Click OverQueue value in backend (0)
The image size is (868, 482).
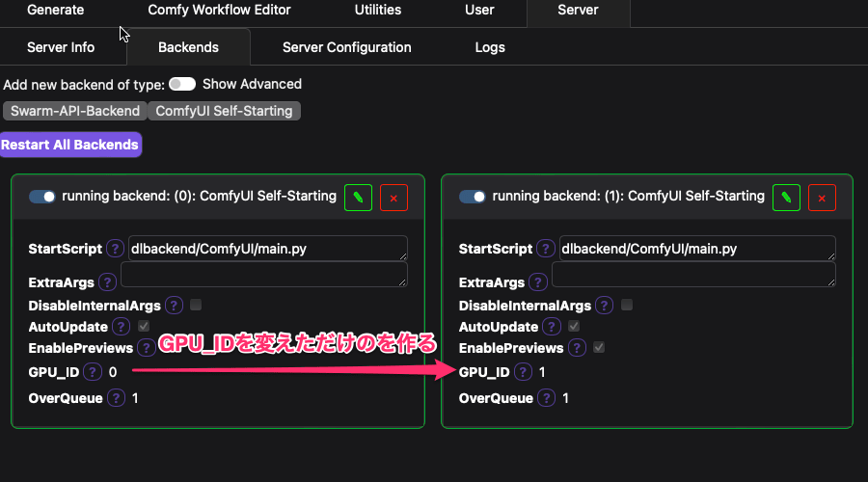135,398
